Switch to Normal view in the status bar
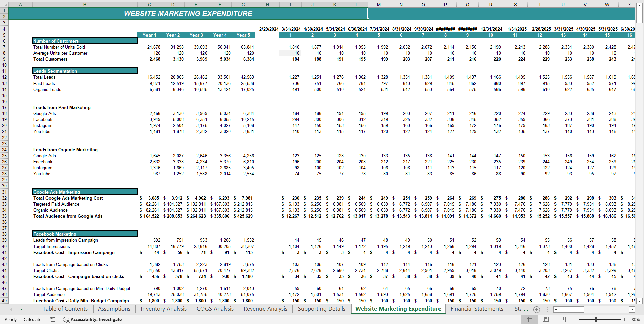This screenshot has width=644, height=324. coord(529,319)
